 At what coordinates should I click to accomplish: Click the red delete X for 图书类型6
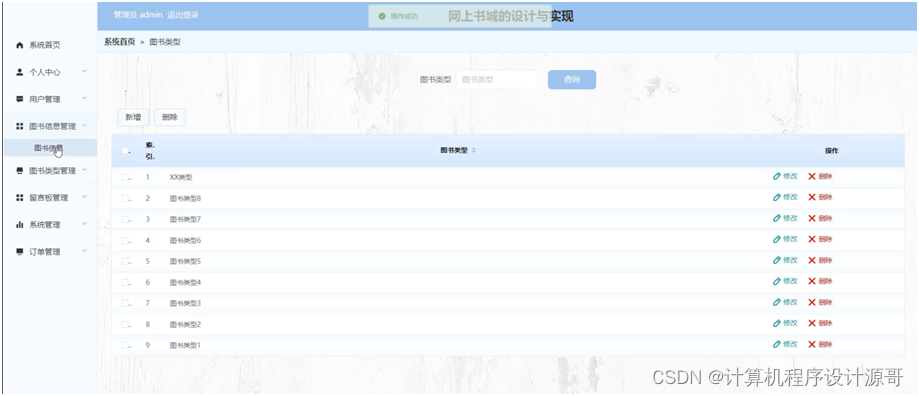(x=812, y=240)
